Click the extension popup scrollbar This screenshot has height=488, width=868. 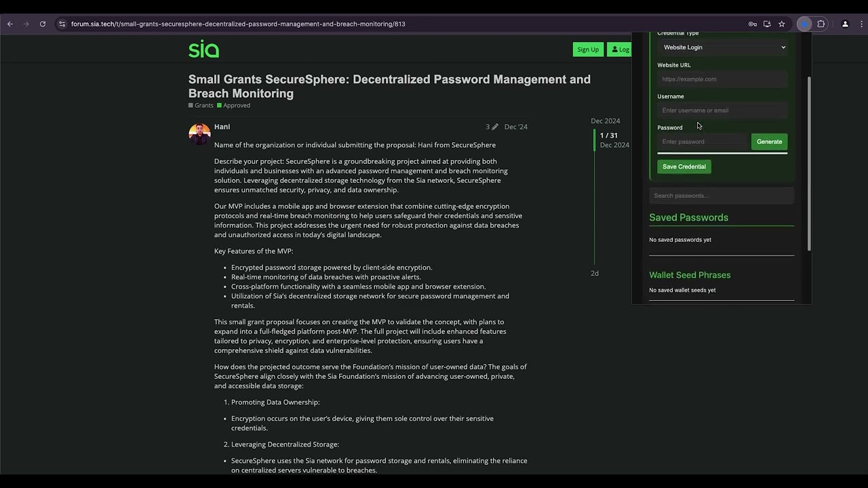click(808, 163)
